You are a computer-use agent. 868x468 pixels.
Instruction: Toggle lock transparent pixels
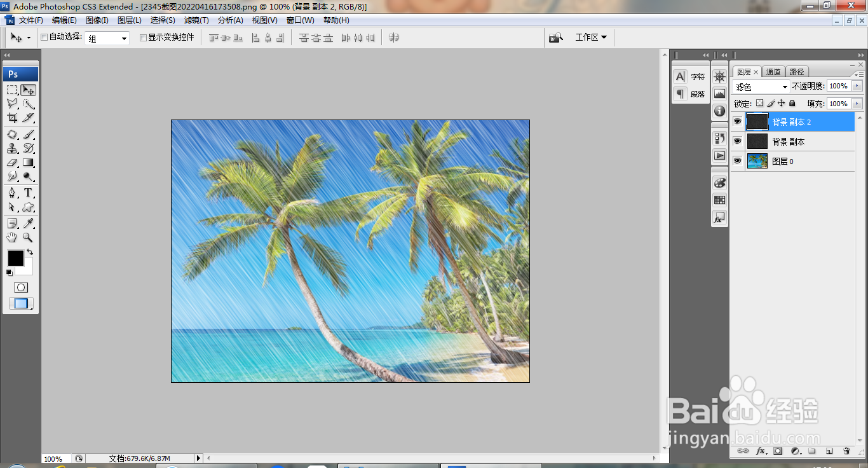pos(759,104)
